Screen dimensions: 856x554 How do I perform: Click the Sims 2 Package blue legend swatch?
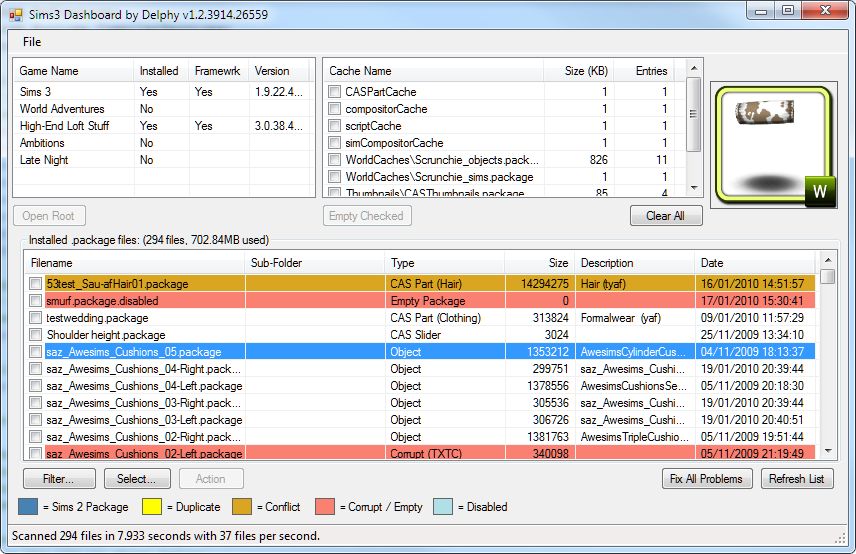(28, 507)
